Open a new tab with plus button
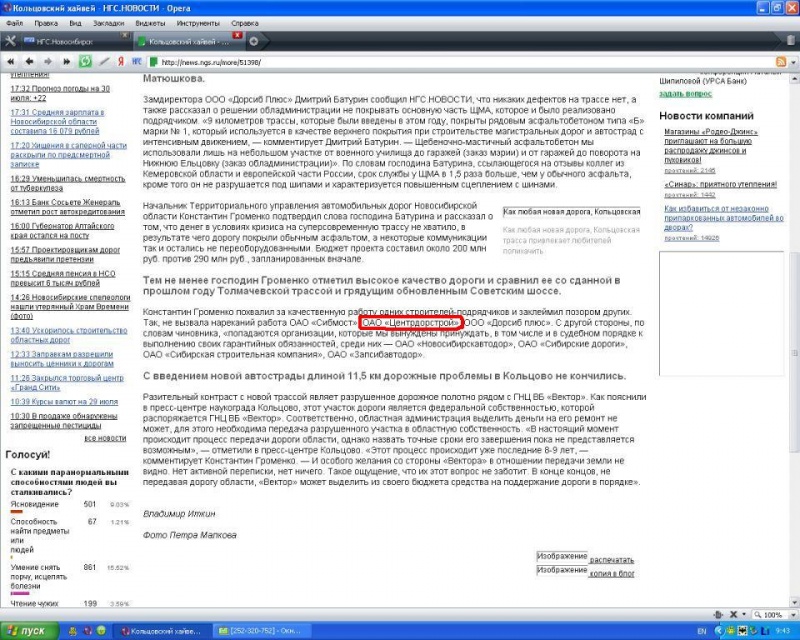This screenshot has width=800, height=640. (x=254, y=41)
